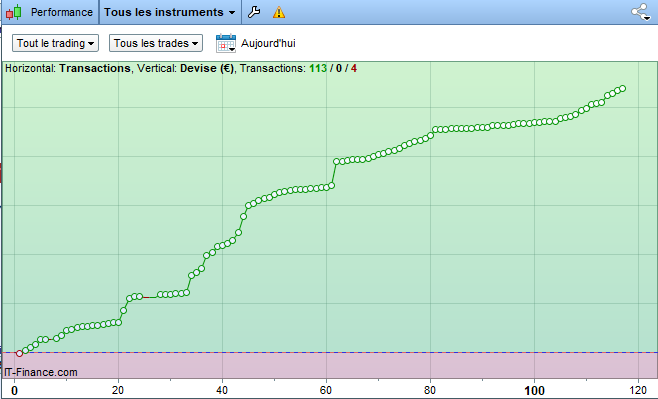Open the wrench settings icon
This screenshot has height=399, width=658.
tap(254, 12)
